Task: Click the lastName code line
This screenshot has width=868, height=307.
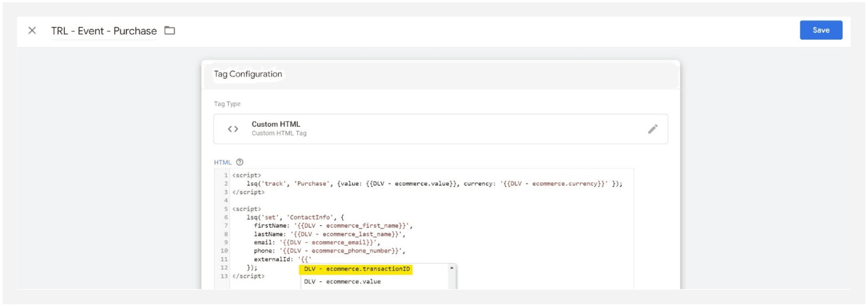Action: click(x=331, y=234)
